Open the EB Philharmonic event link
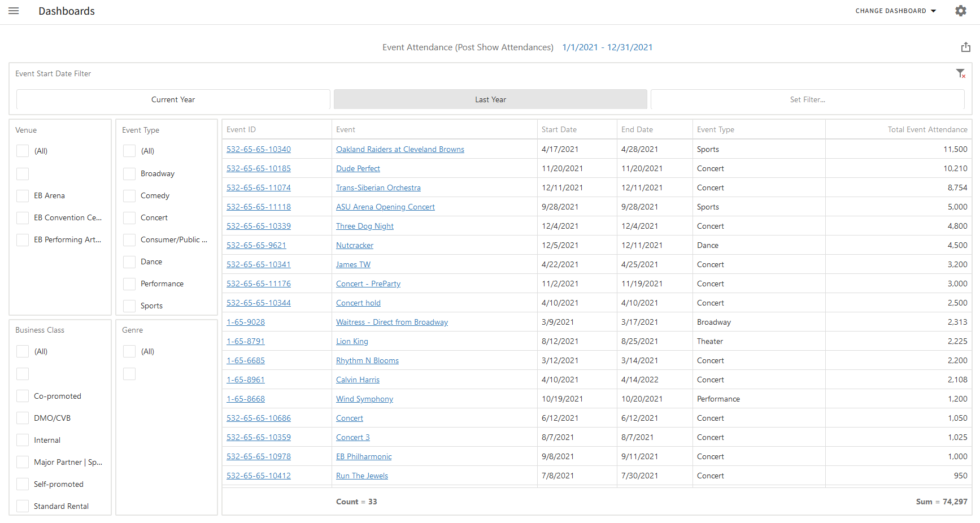980x523 pixels. (364, 456)
